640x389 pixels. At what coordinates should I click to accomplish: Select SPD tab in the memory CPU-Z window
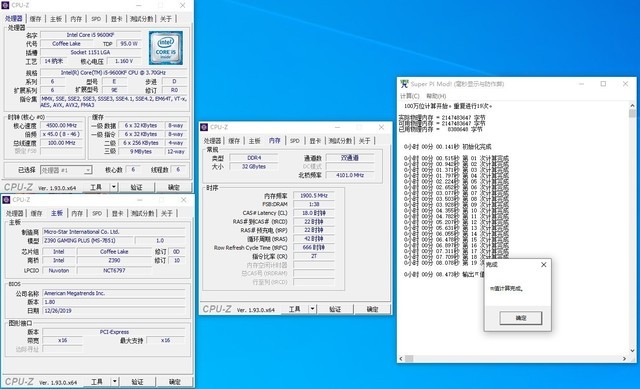[x=295, y=141]
